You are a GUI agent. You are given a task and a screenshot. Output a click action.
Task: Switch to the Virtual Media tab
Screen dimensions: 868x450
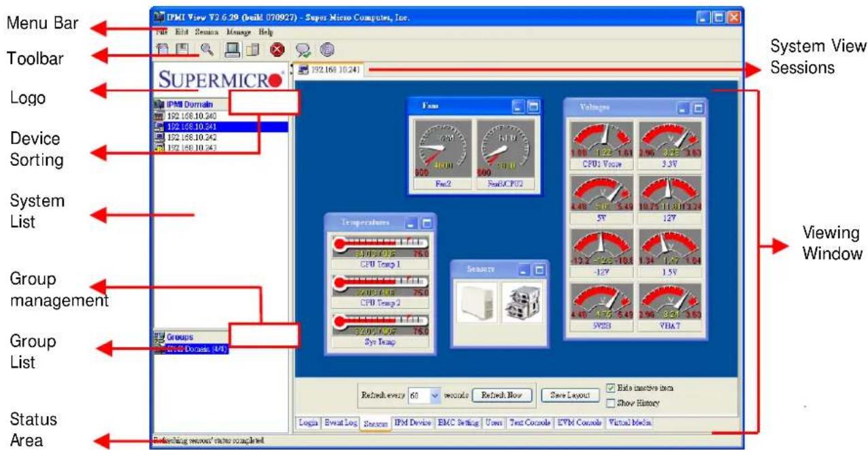[630, 422]
